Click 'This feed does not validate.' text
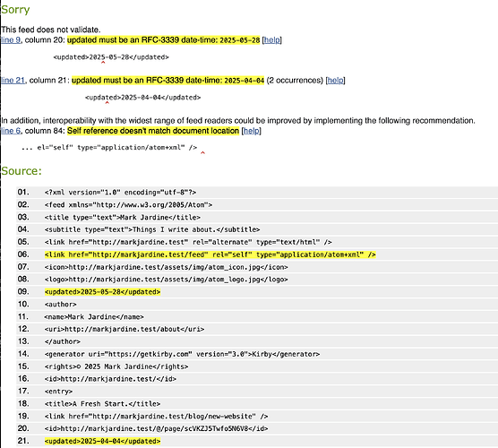This screenshot has width=498, height=448. pos(51,30)
